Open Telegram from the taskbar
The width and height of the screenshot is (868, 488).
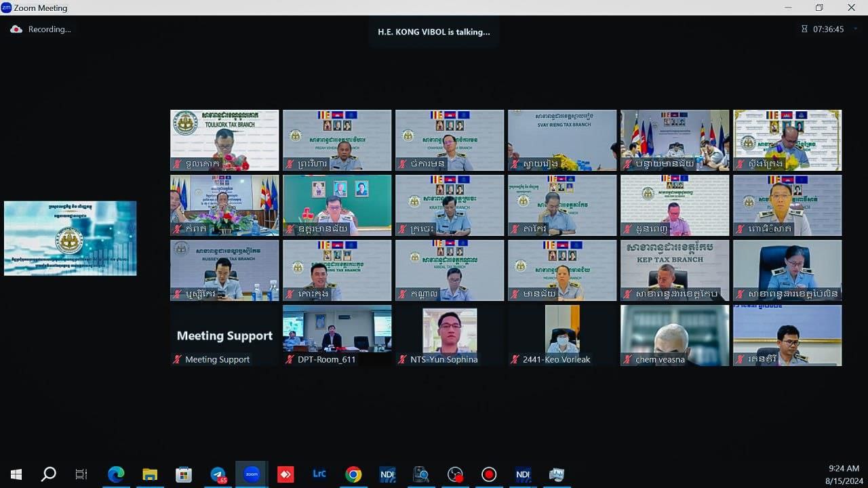click(218, 474)
